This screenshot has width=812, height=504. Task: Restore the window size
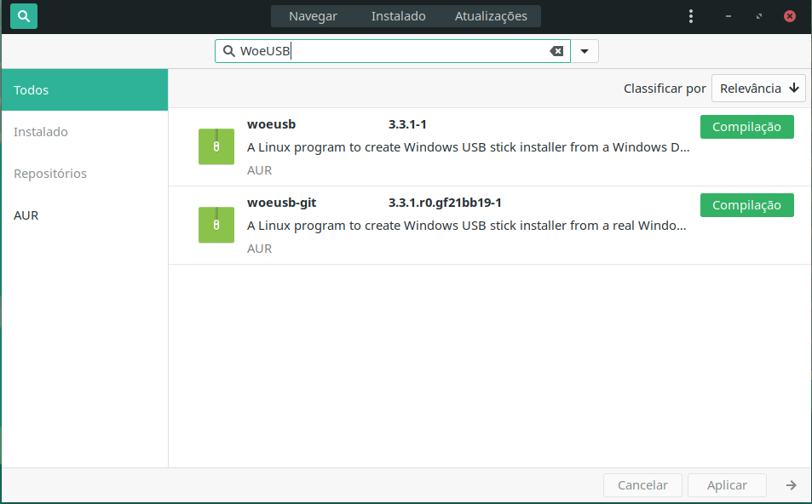click(x=758, y=16)
